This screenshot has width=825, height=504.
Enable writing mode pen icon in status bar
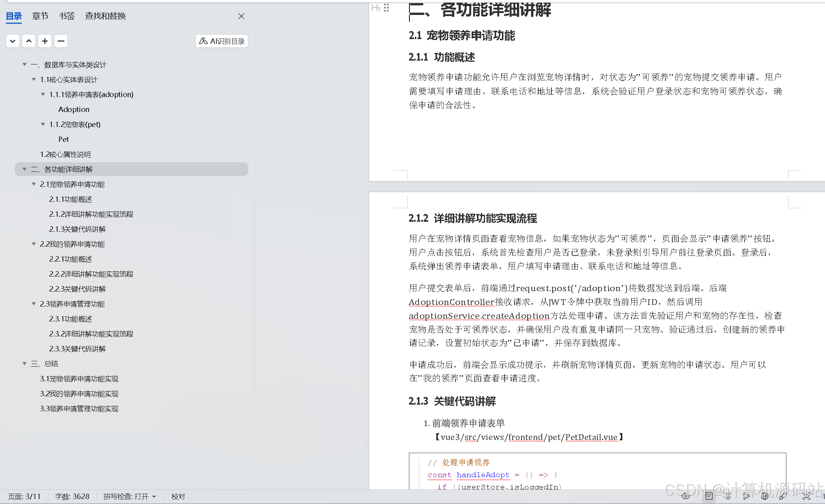[x=783, y=496]
